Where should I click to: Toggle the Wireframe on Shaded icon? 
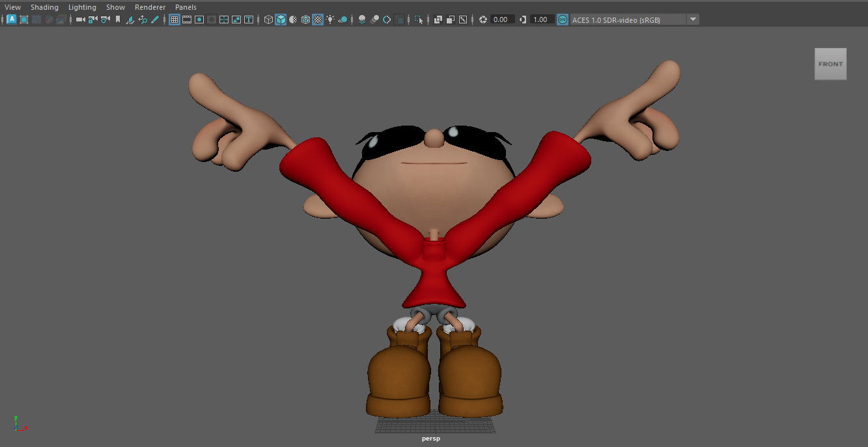coord(305,20)
